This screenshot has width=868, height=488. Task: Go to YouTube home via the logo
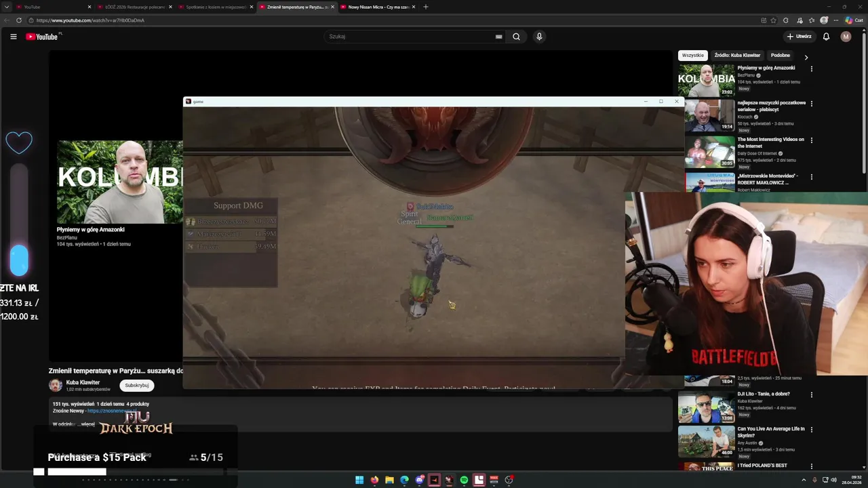pos(42,37)
